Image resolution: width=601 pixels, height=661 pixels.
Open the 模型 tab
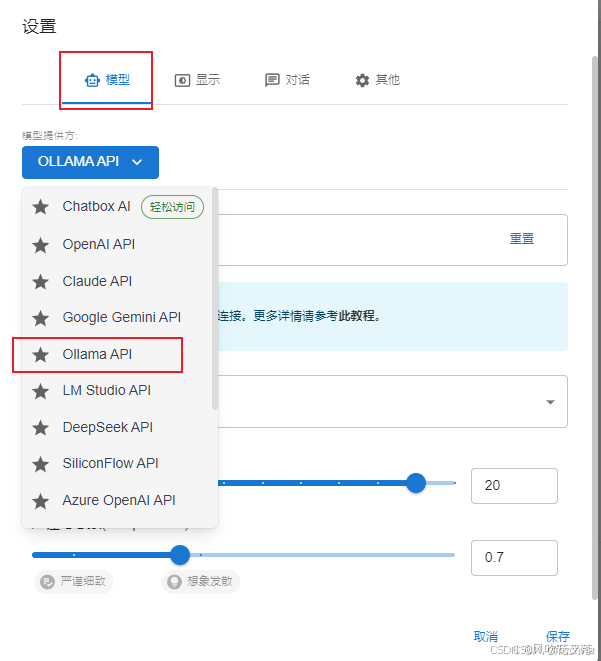coord(107,80)
